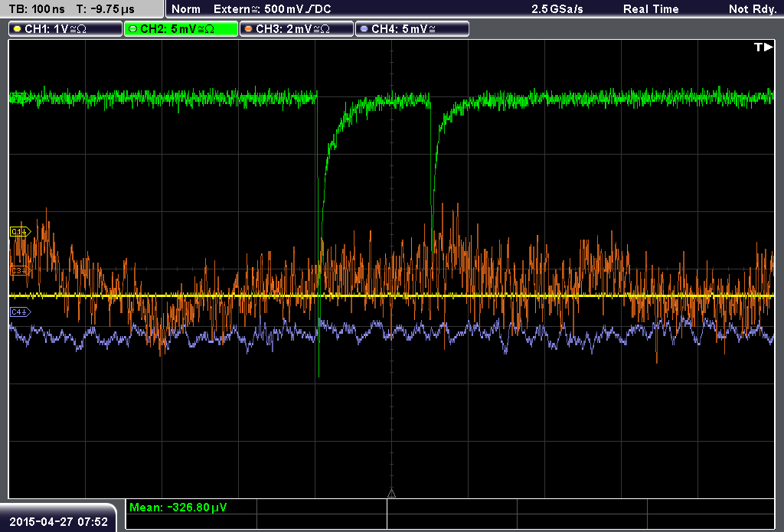The height and width of the screenshot is (532, 784).
Task: Select the CH3 2mV channel button
Action: click(x=296, y=29)
